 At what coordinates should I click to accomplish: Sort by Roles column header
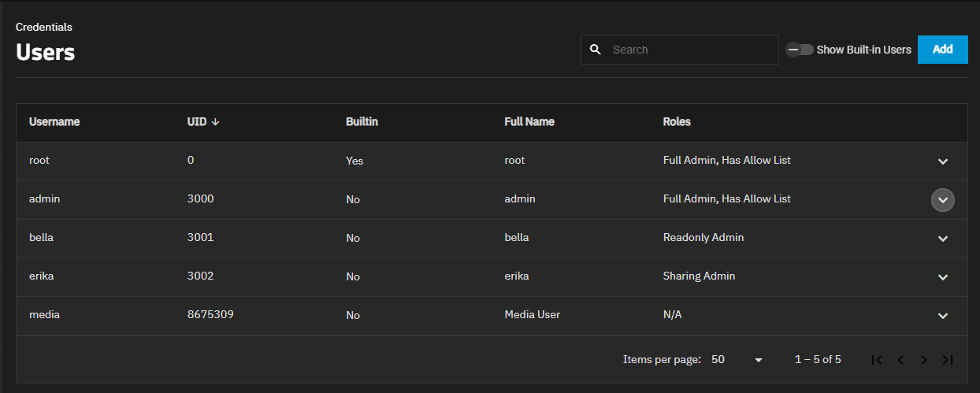pyautogui.click(x=677, y=122)
